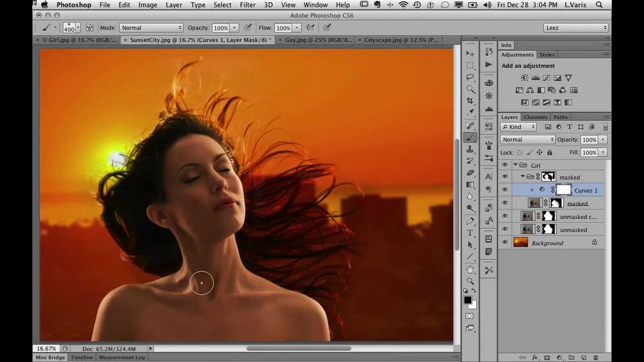Switch to the Channels tab

(x=535, y=117)
